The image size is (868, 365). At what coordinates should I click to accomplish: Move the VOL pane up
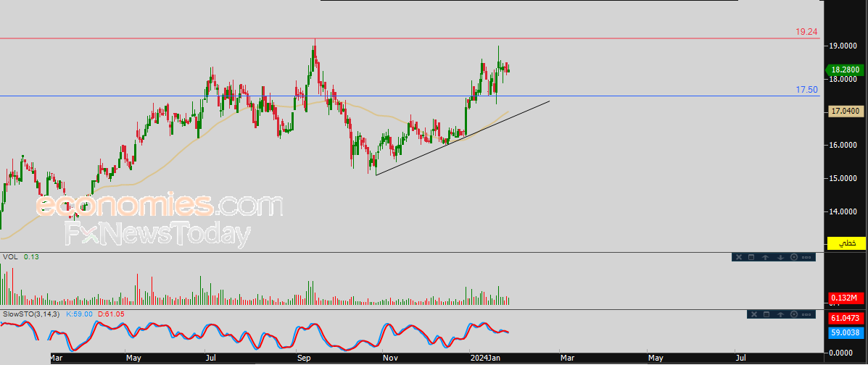pos(766,257)
